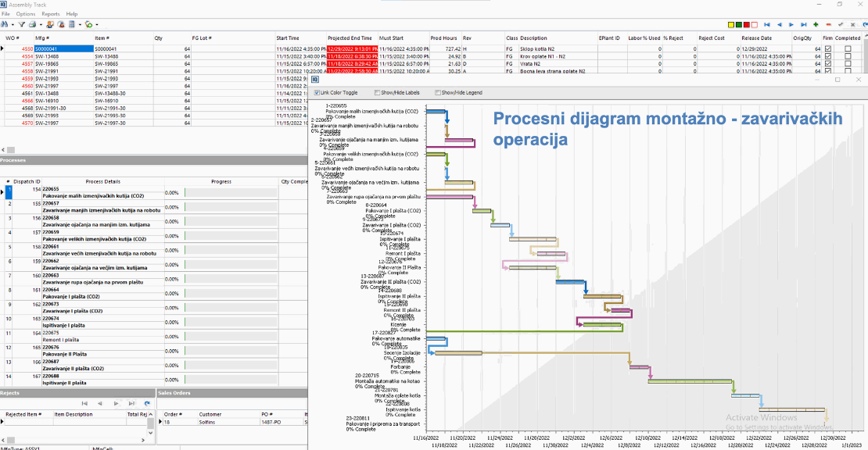Select the sales order row for Solfins
Viewport: 868px width, 450px height.
[210, 421]
